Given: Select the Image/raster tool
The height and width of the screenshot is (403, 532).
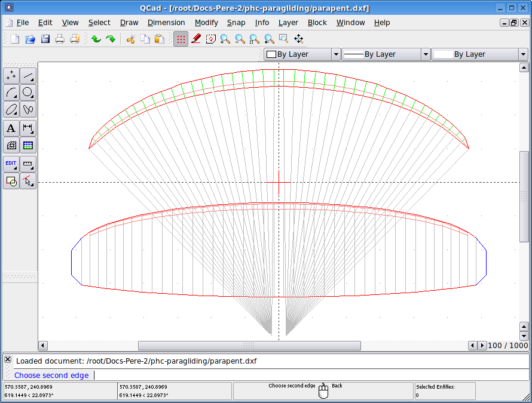Looking at the screenshot, I should tap(28, 146).
